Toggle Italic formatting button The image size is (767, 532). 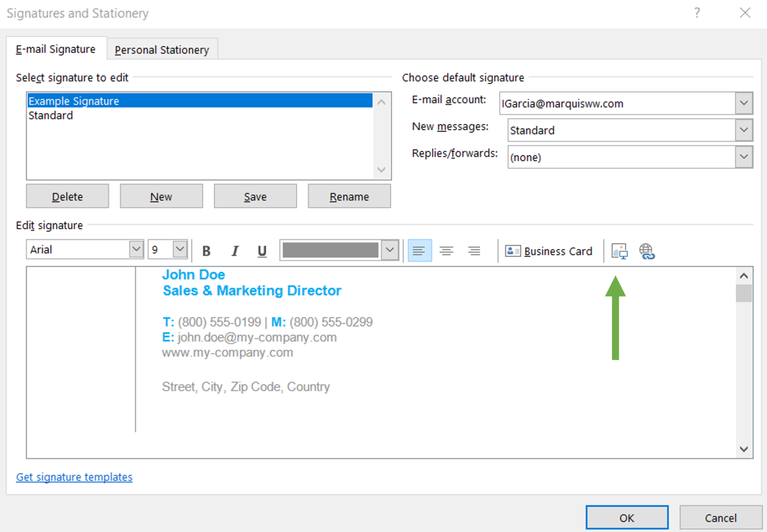235,250
